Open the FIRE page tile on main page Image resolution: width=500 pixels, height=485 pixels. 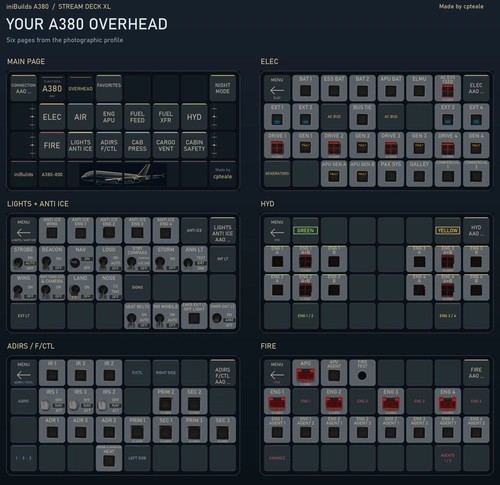pos(52,145)
